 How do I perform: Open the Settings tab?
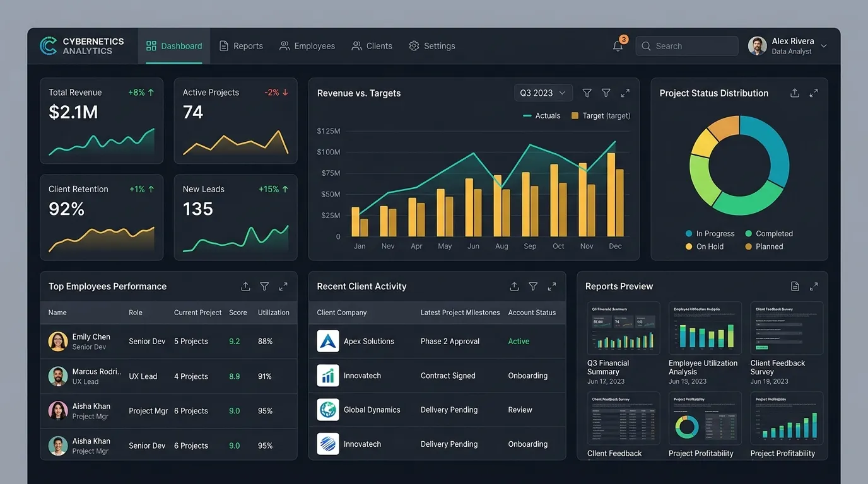coord(432,46)
